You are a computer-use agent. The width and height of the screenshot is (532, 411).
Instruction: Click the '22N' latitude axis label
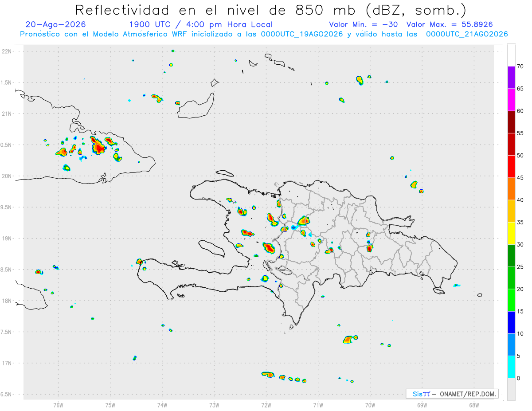[x=7, y=51]
